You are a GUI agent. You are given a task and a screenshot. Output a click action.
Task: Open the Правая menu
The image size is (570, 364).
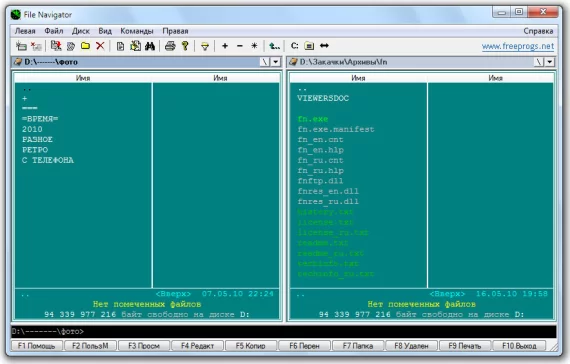coord(175,31)
